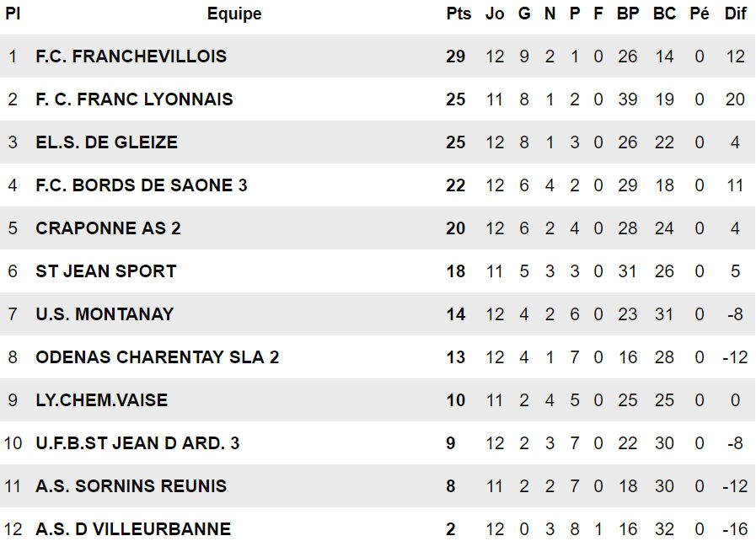Select the Dif column header
This screenshot has width=756, height=552.
[x=735, y=14]
